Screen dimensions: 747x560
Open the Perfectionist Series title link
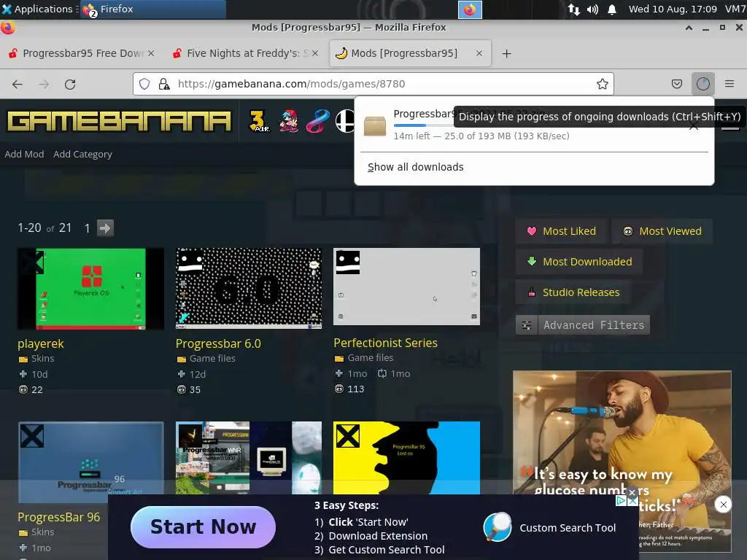[x=385, y=343]
